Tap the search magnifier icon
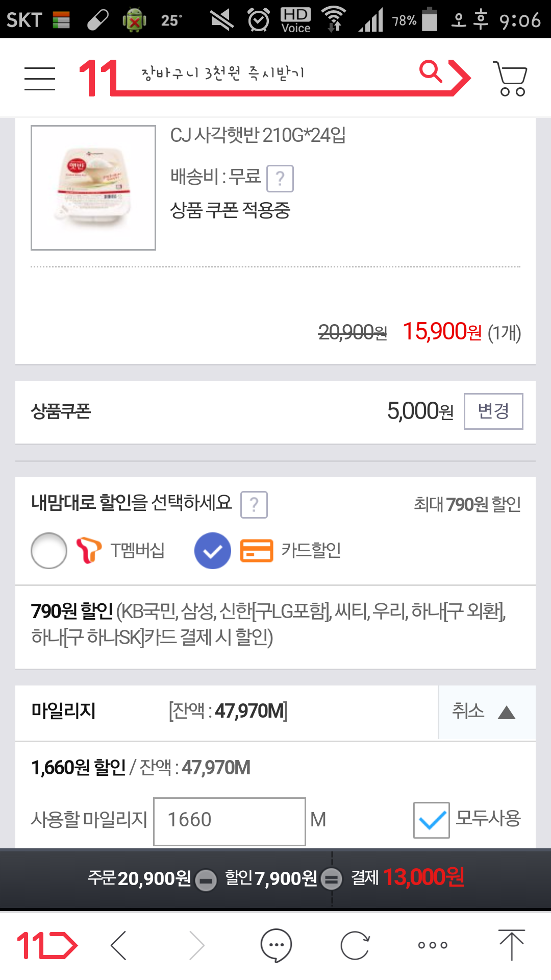This screenshot has width=551, height=980. click(431, 72)
